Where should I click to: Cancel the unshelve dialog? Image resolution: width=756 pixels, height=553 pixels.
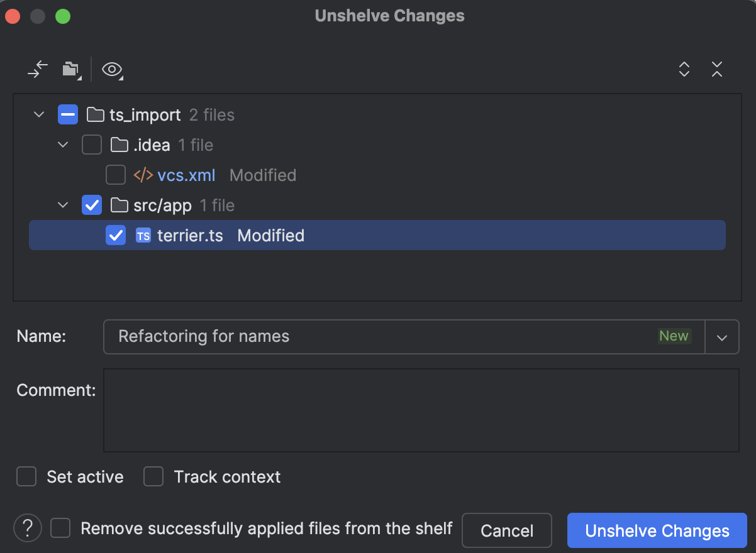click(x=507, y=530)
